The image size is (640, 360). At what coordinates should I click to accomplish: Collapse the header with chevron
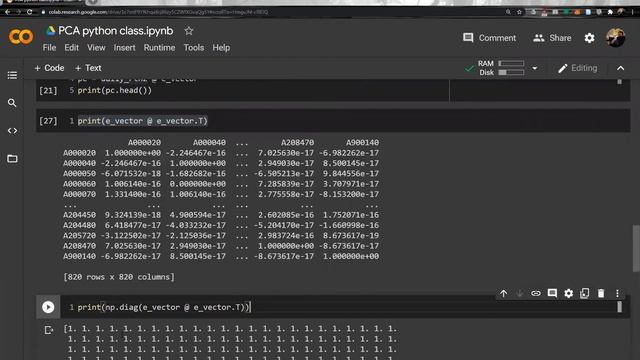[620, 68]
